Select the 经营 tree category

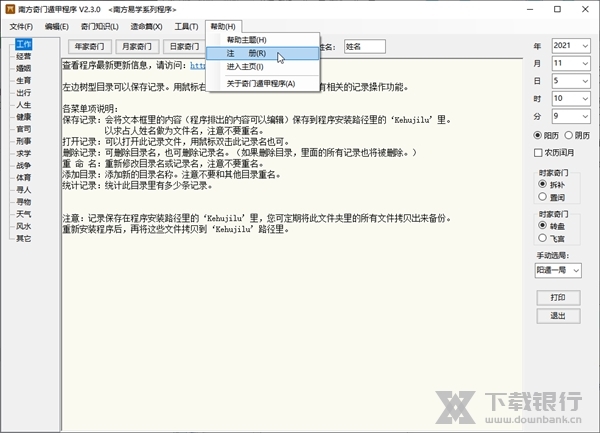pos(23,56)
